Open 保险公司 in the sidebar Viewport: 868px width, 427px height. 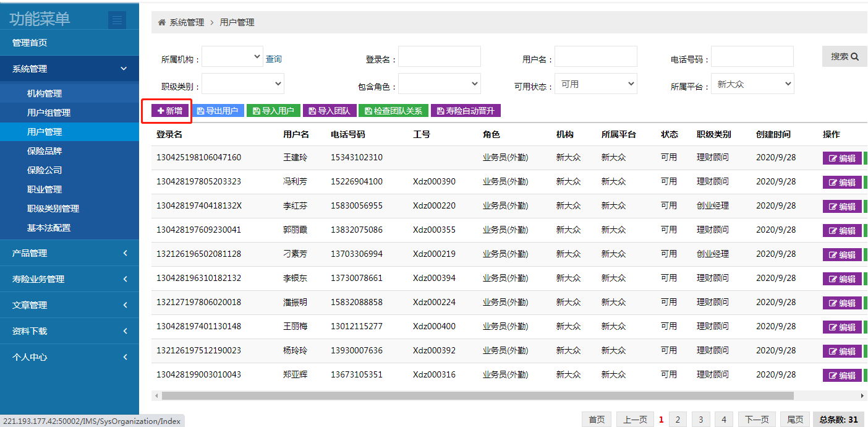pyautogui.click(x=45, y=170)
